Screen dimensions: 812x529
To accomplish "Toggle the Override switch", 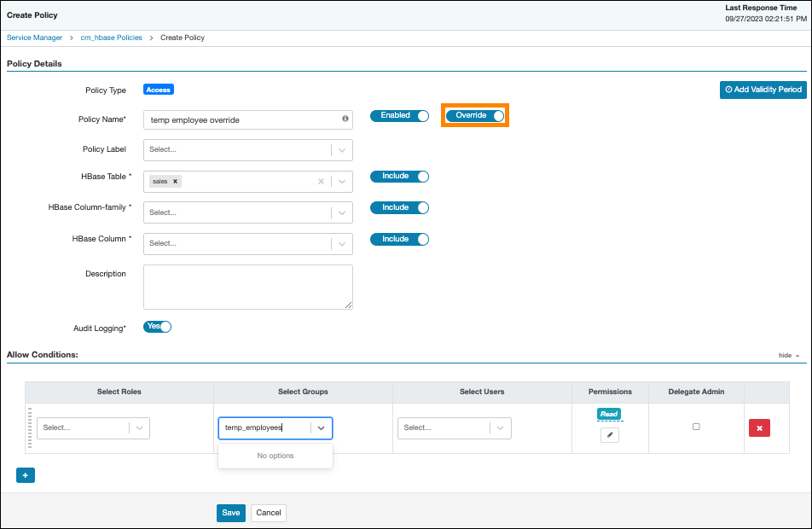I will (475, 115).
